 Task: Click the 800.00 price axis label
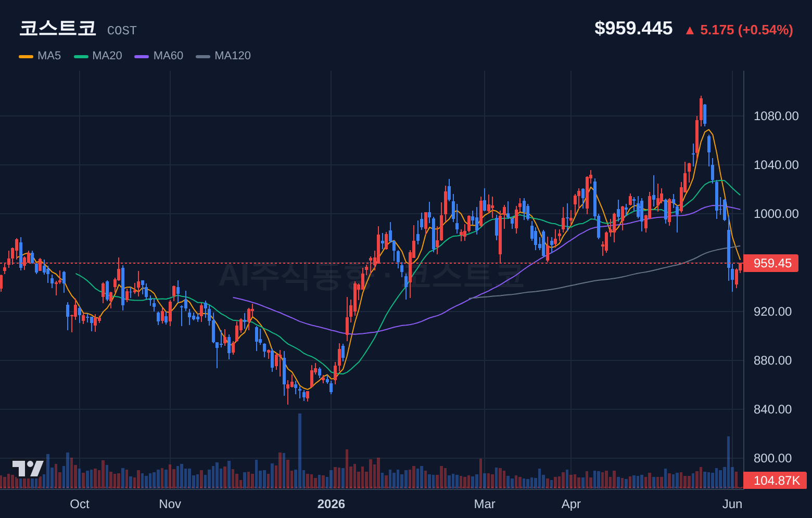tap(772, 458)
